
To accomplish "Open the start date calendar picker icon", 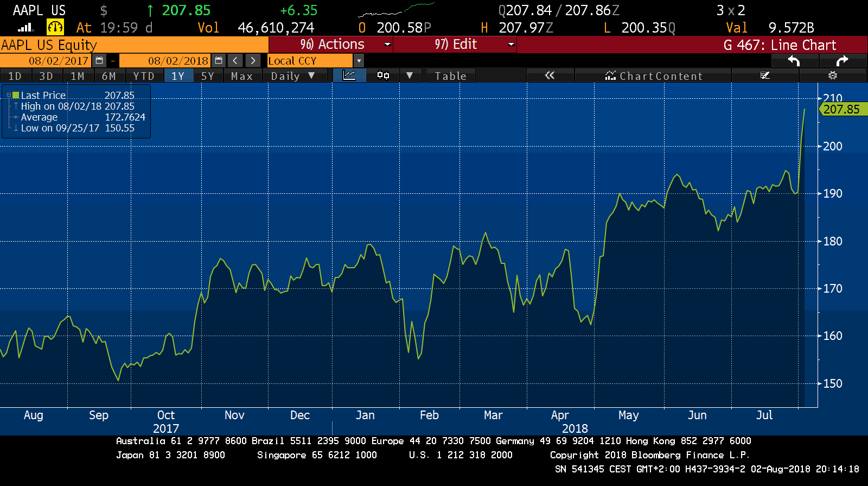I will pyautogui.click(x=99, y=61).
